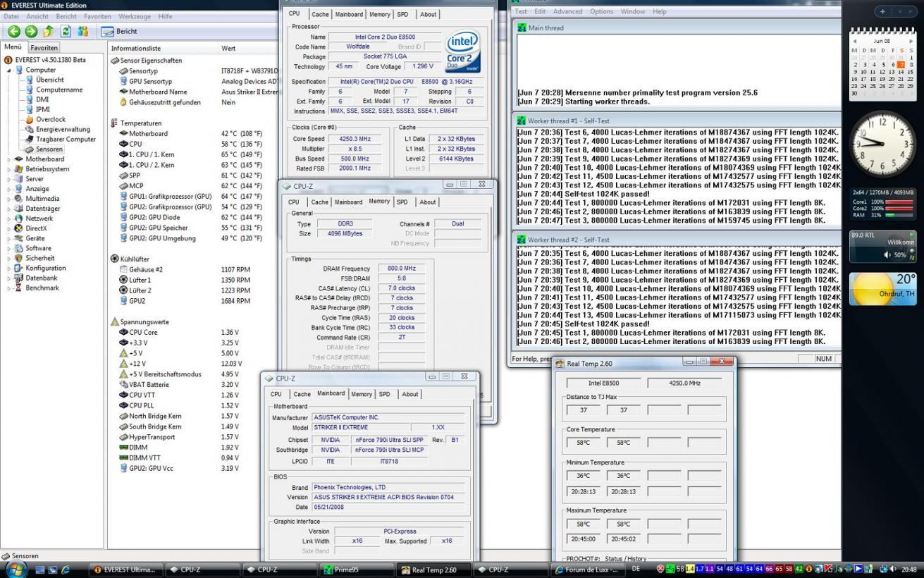Expand the Motherboard tree node
The height and width of the screenshot is (578, 924).
(x=9, y=159)
